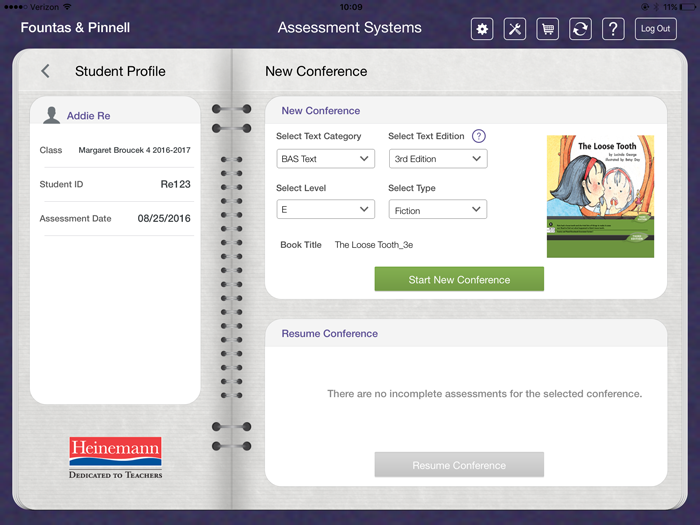Click the book title The Loose Tooth_3e
This screenshot has height=525, width=700.
coord(374,245)
